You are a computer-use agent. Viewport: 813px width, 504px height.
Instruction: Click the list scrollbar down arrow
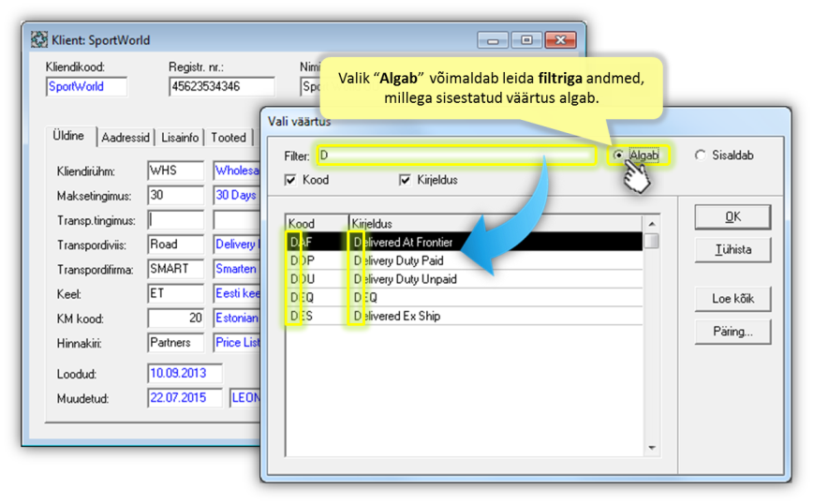(652, 448)
